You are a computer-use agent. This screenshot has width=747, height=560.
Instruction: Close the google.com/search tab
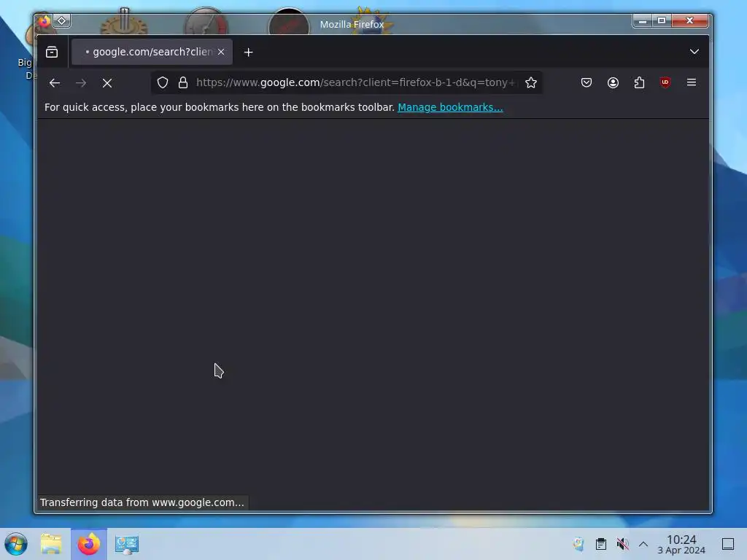(x=221, y=52)
